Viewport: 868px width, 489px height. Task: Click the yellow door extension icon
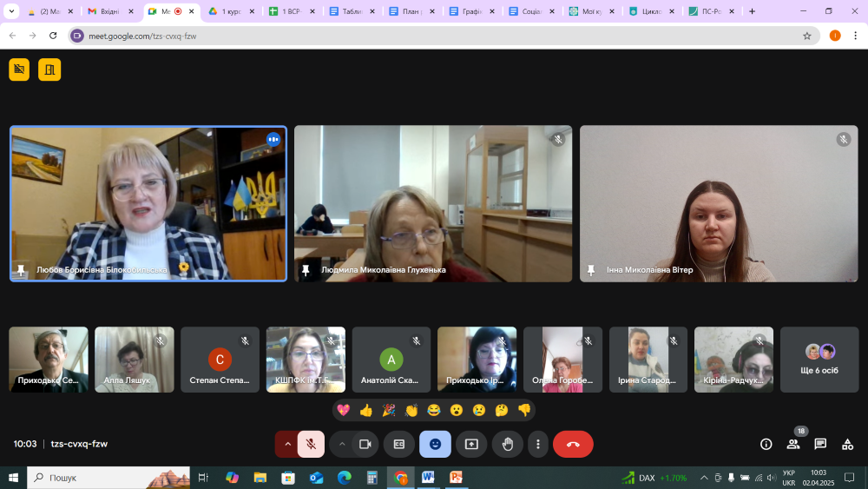[x=49, y=69]
